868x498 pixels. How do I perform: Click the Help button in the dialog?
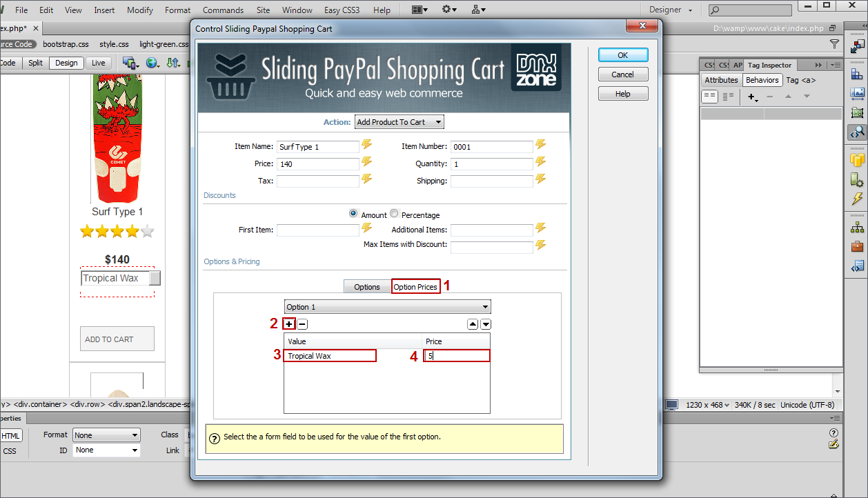pos(623,94)
